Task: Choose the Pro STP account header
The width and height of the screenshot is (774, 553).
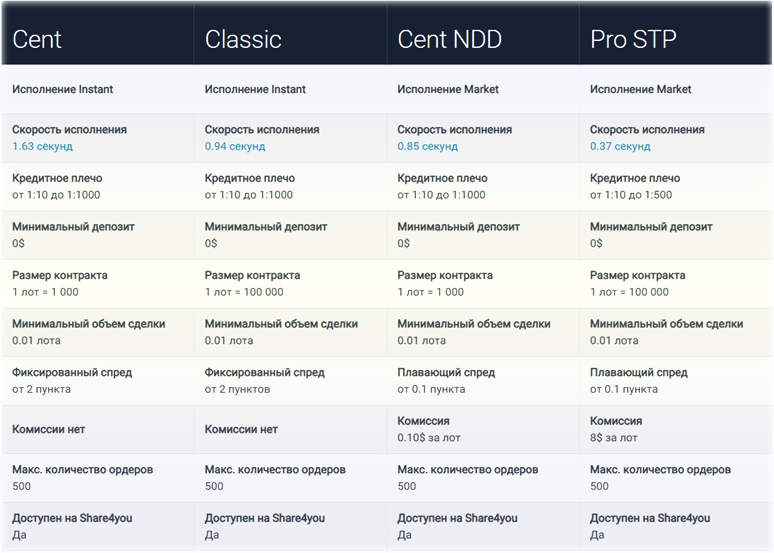Action: pyautogui.click(x=633, y=39)
